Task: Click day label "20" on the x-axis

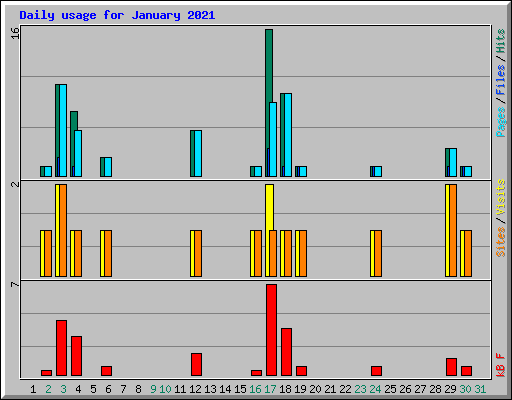Action: (315, 389)
